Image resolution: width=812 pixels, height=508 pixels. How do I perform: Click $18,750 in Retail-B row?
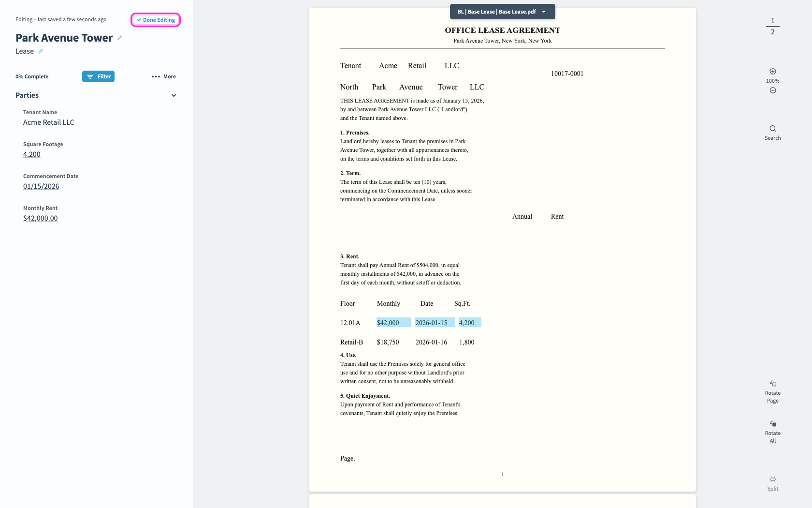coord(388,342)
